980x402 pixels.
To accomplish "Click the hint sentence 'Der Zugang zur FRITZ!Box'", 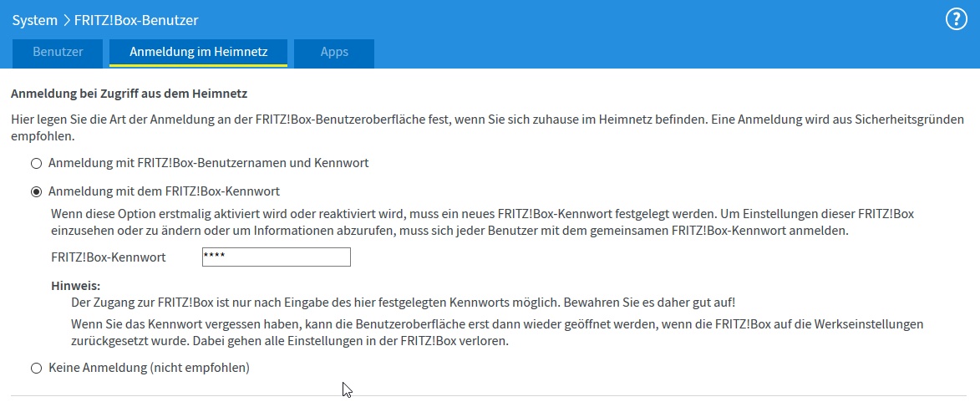I will [x=404, y=303].
